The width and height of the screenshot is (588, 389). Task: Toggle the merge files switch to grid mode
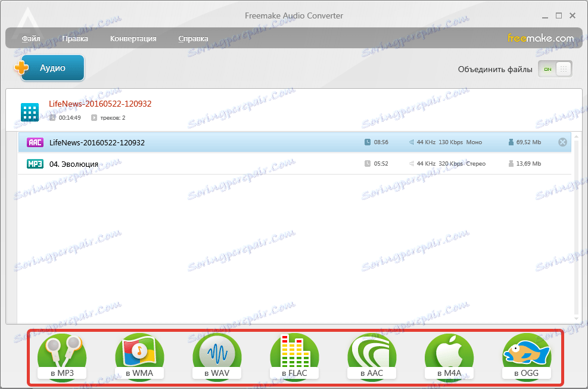tap(562, 69)
